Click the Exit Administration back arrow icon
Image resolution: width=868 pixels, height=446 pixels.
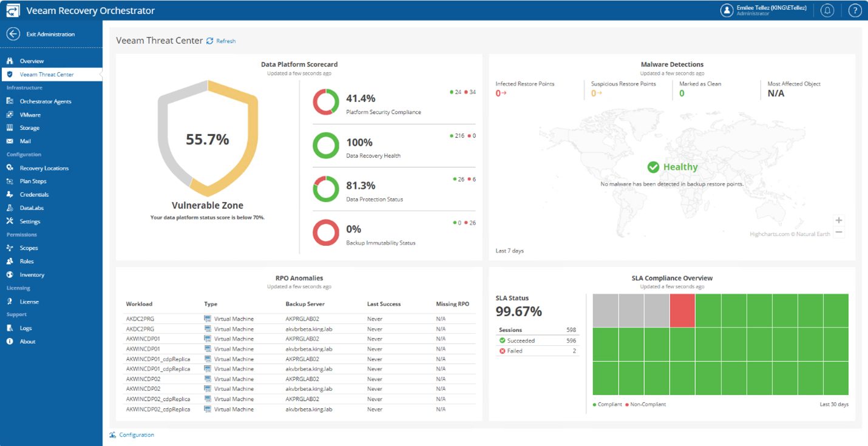tap(13, 34)
